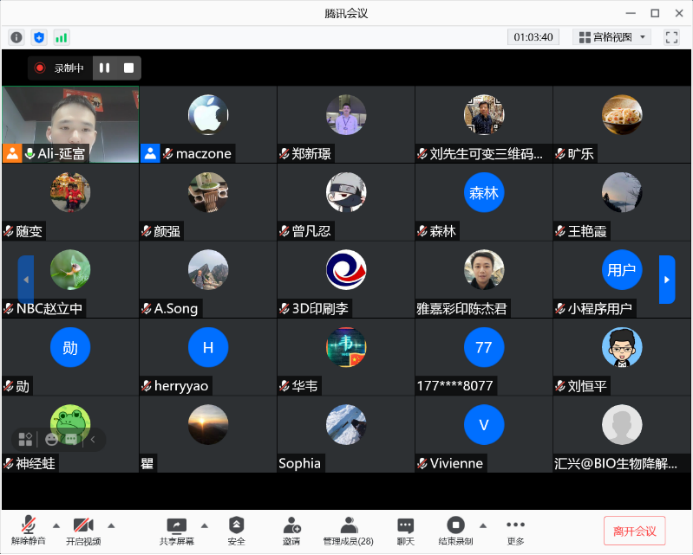Enter fullscreen mode via top-right icon
Image resolution: width=693 pixels, height=555 pixels.
[671, 37]
